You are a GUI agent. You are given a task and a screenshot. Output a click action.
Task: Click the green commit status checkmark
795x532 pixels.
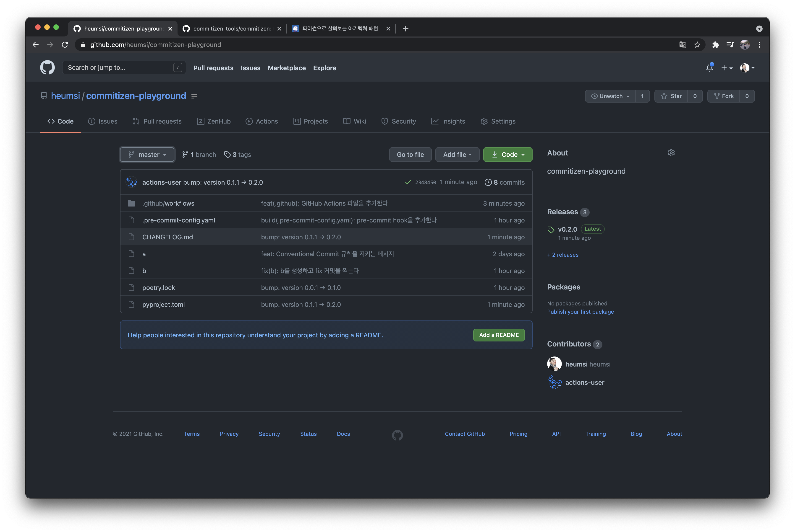[408, 182]
